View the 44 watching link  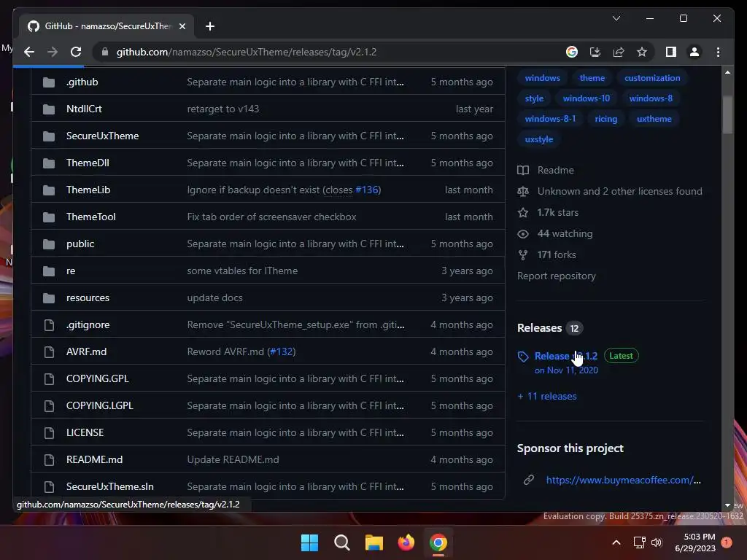click(555, 233)
